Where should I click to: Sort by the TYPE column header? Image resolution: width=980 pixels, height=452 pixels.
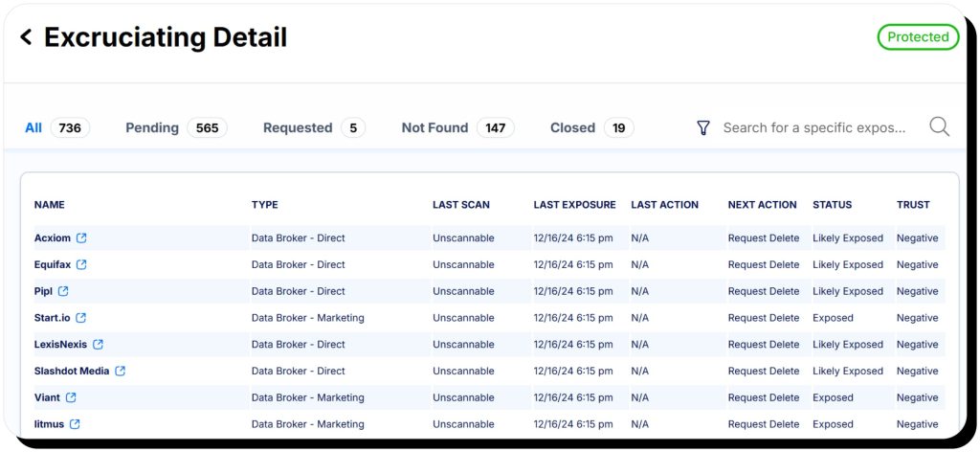pyautogui.click(x=265, y=204)
